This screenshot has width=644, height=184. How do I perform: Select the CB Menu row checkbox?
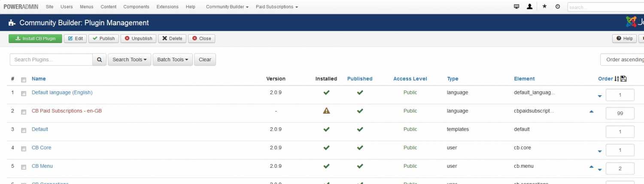pyautogui.click(x=24, y=167)
